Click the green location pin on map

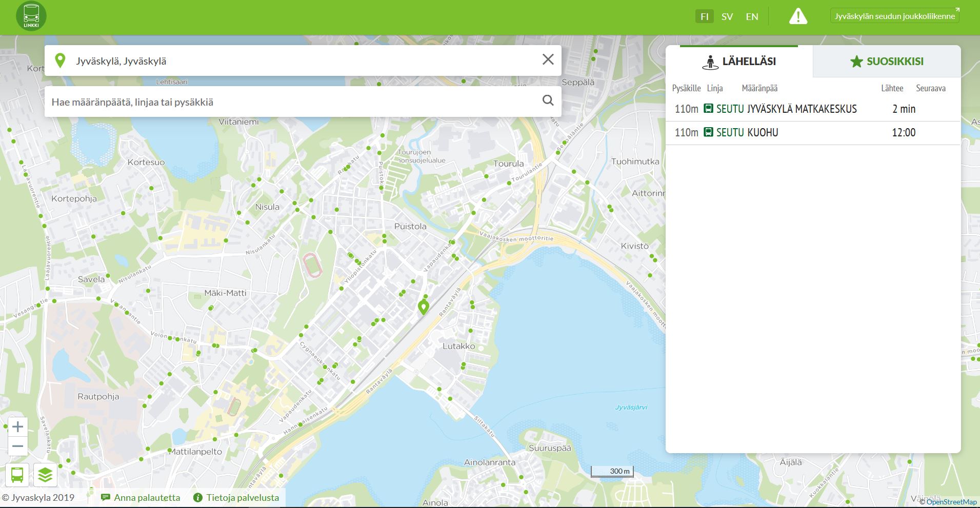(x=423, y=307)
